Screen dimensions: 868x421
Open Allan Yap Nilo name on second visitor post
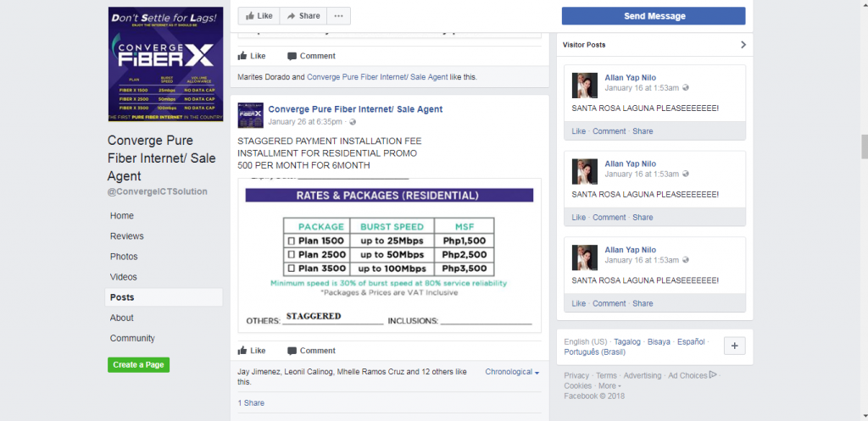(630, 164)
